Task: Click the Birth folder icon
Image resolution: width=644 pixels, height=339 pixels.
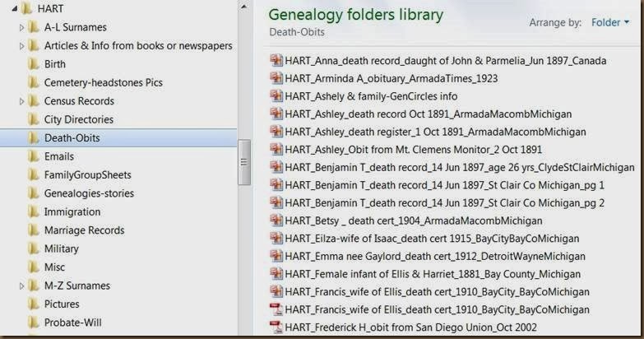Action: [x=34, y=64]
